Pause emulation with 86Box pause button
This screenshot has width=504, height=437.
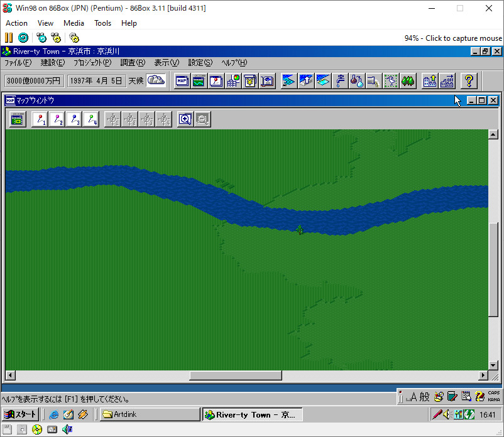pyautogui.click(x=9, y=38)
